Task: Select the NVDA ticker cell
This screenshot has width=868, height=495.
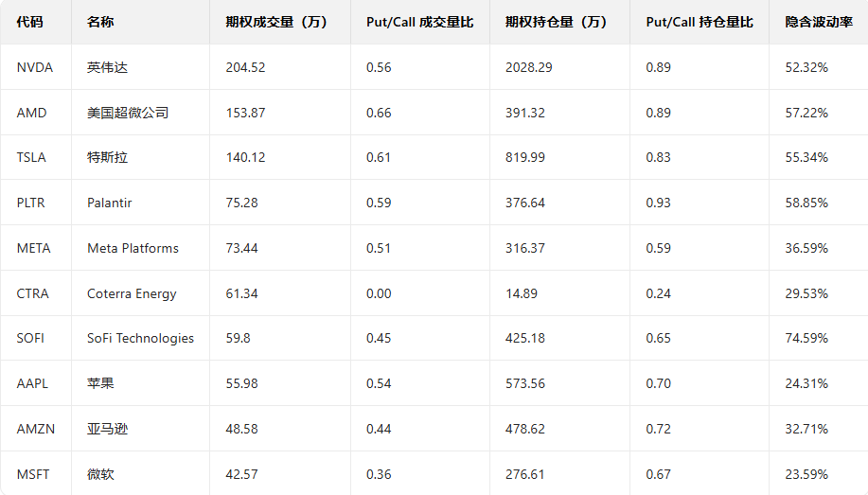Action: point(35,67)
